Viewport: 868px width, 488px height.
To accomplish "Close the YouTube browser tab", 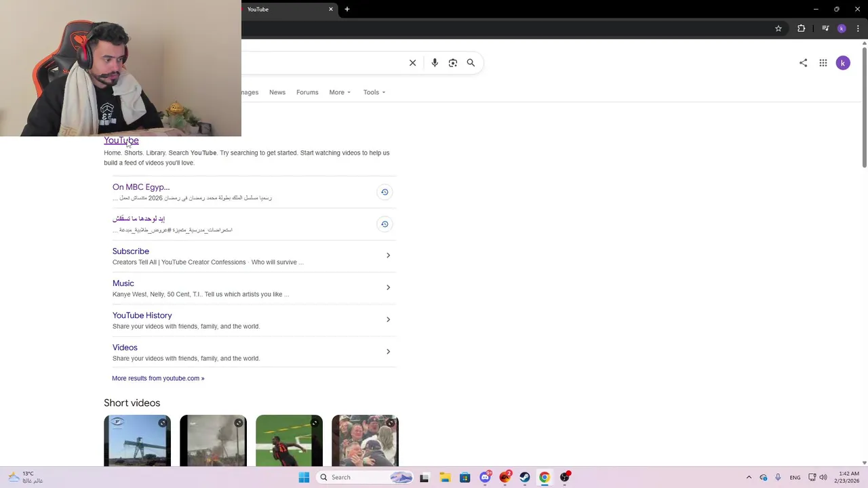I will tap(331, 9).
